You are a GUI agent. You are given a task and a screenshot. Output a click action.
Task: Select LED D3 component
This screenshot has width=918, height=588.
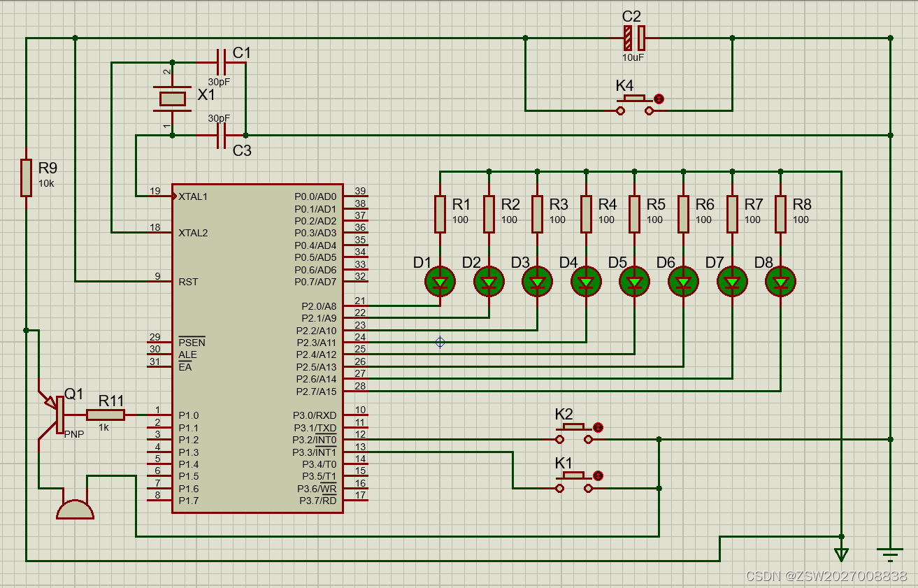[x=537, y=282]
